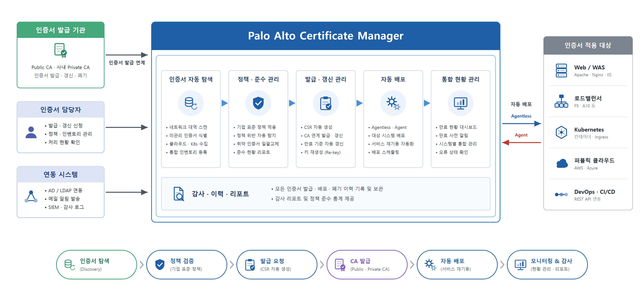644x295 pixels.
Task: Click 'AWS · Azure' subtitle
Action: coord(586,168)
